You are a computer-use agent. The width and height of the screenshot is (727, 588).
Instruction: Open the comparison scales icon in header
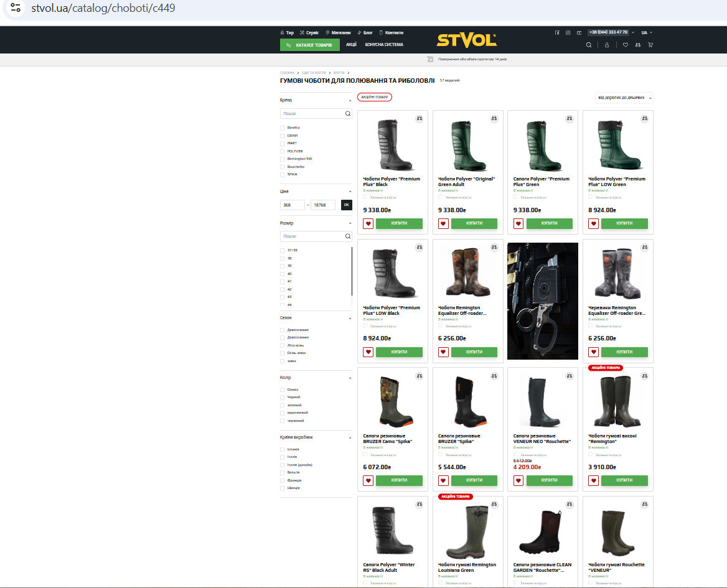pyautogui.click(x=638, y=45)
